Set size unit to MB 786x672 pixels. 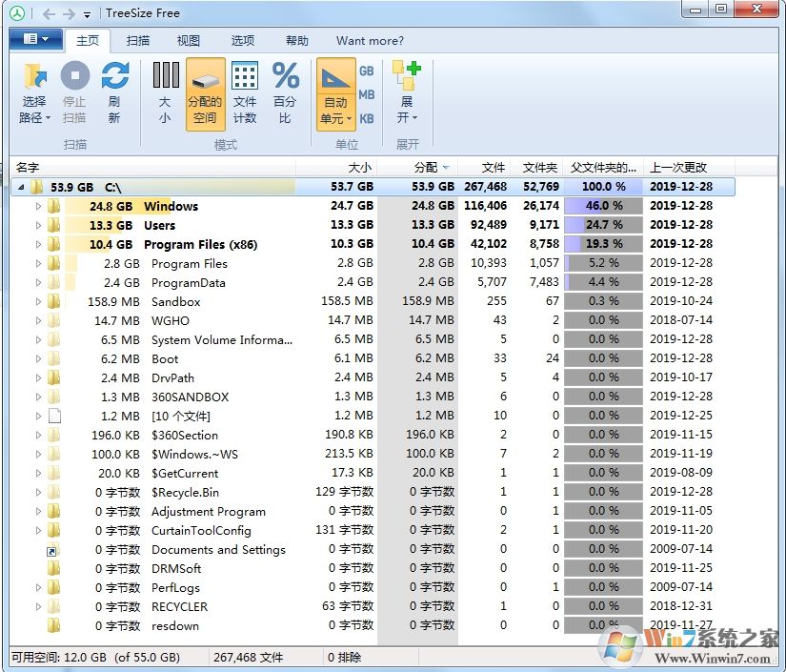(367, 95)
